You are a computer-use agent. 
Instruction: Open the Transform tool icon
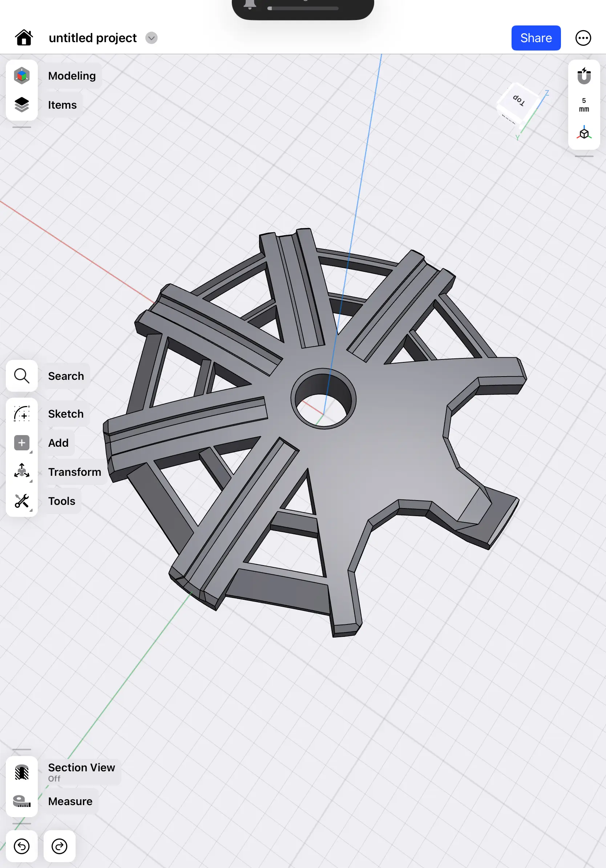pos(22,472)
